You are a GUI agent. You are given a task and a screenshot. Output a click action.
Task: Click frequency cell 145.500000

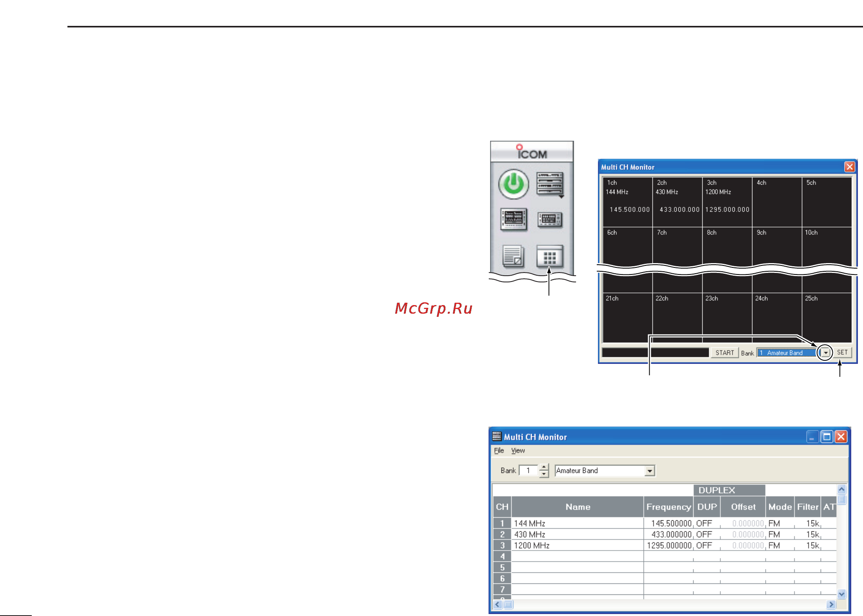point(669,523)
